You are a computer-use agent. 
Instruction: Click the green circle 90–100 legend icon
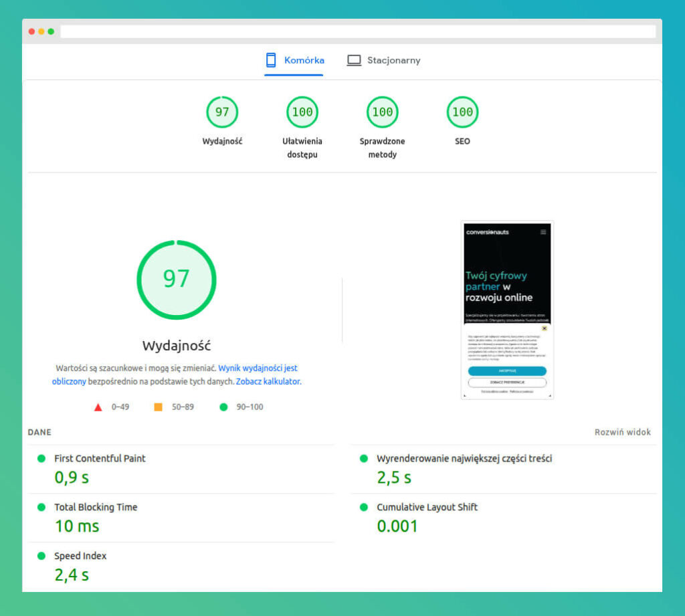pyautogui.click(x=223, y=407)
